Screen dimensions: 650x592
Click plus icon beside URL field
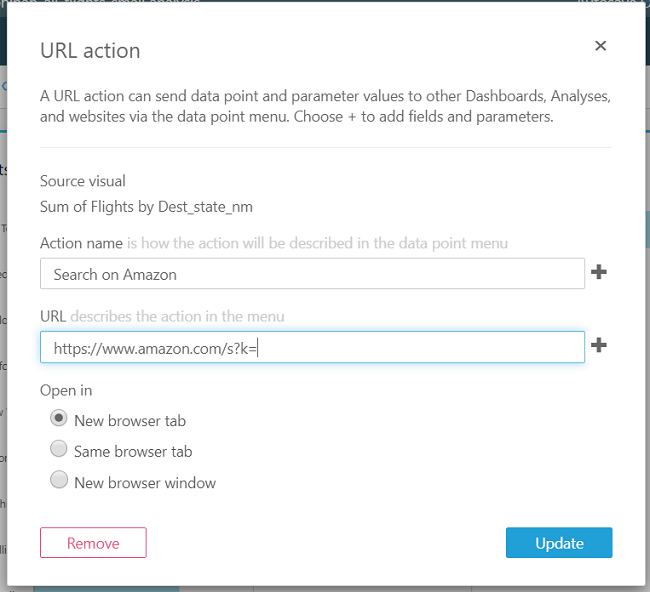tap(599, 345)
